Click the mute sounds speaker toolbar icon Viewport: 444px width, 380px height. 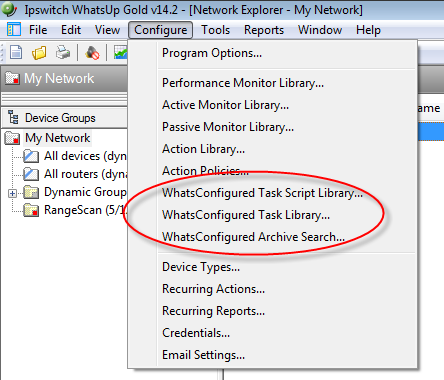(x=92, y=53)
